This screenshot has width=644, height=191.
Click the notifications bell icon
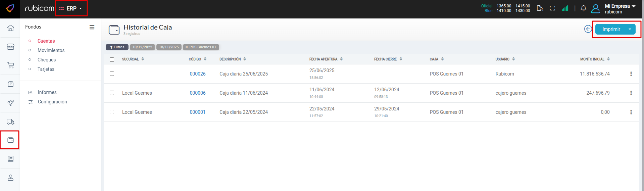click(x=583, y=8)
